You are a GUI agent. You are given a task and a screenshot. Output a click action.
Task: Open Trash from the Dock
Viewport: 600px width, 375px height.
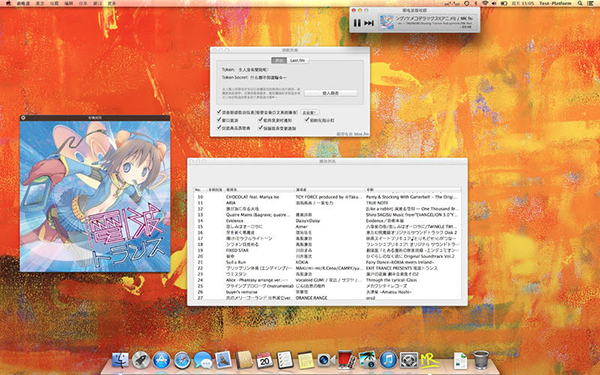pyautogui.click(x=481, y=360)
